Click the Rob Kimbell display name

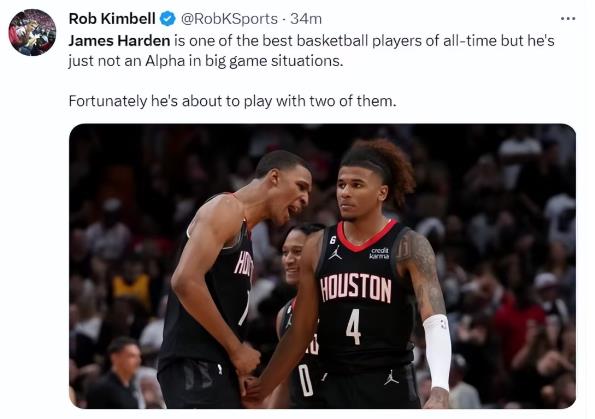[112, 19]
